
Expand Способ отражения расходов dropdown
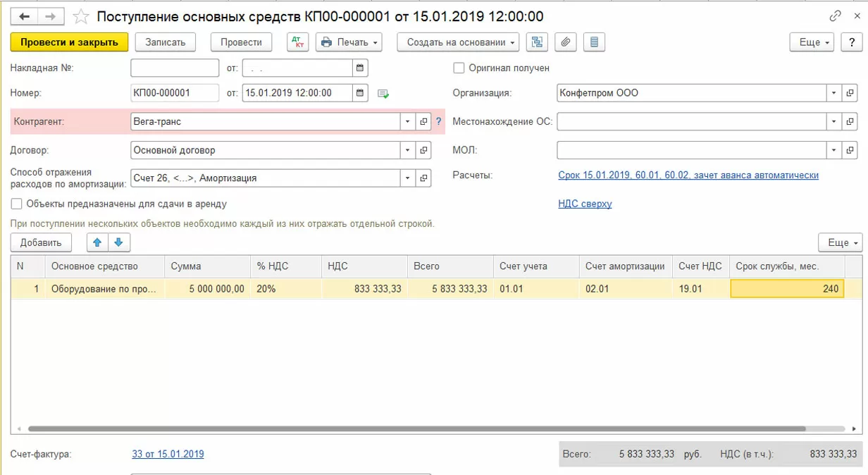408,178
